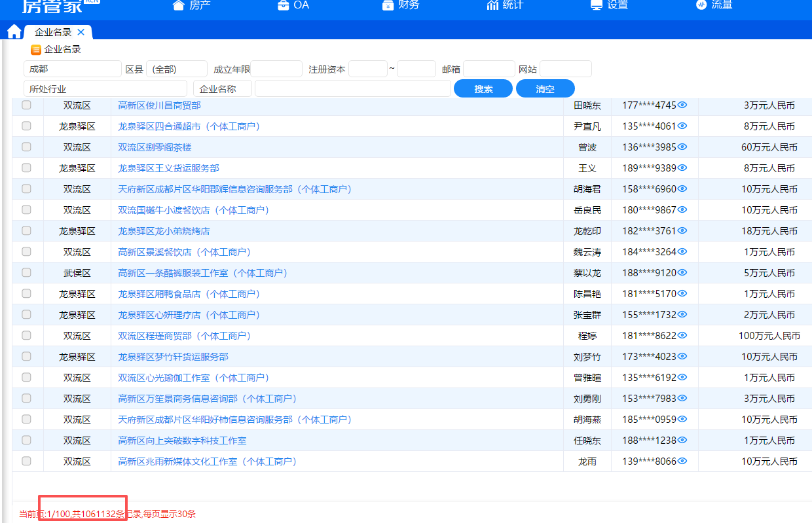This screenshot has height=523, width=812.
Task: Click the orange 企业名录 list icon
Action: 36,50
